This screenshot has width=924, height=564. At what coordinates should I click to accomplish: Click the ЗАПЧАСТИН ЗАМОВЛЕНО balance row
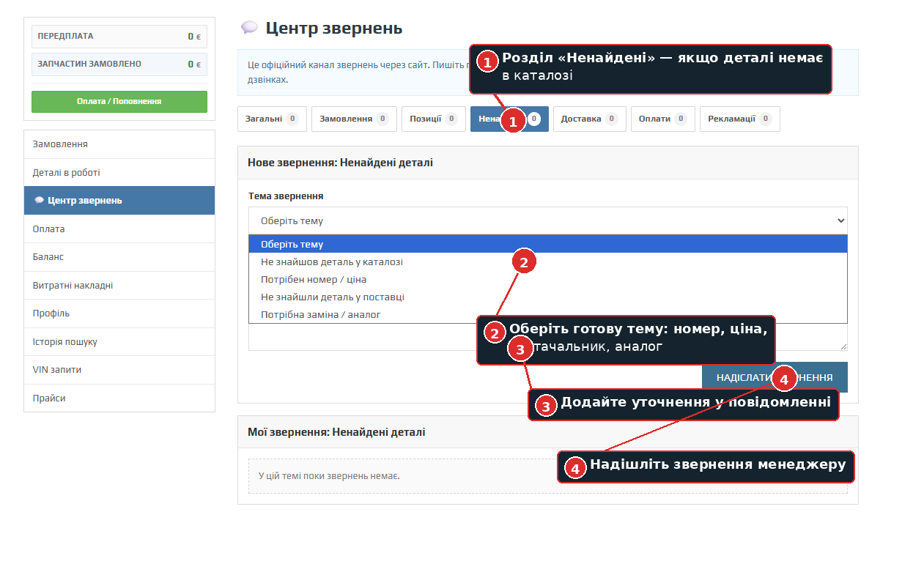click(119, 64)
